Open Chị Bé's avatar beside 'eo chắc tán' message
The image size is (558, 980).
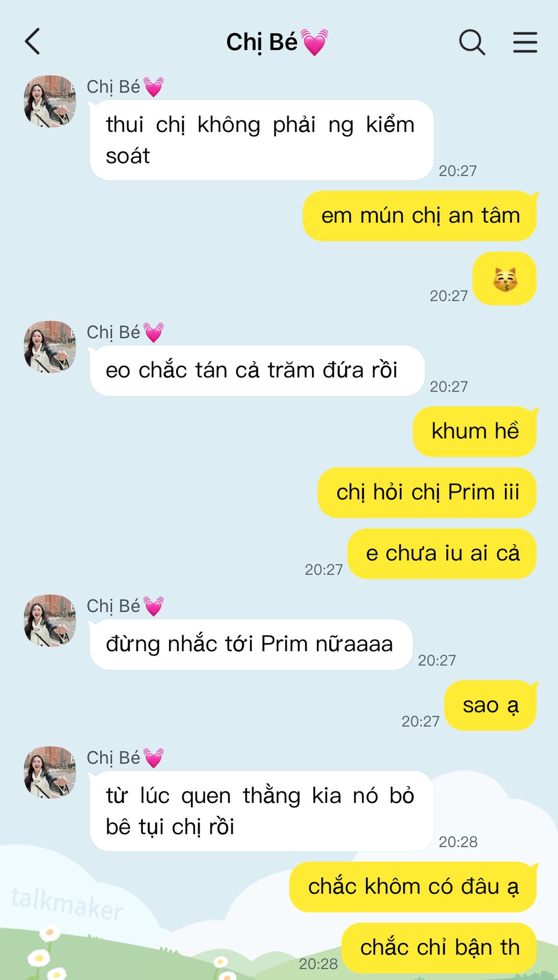pos(50,347)
